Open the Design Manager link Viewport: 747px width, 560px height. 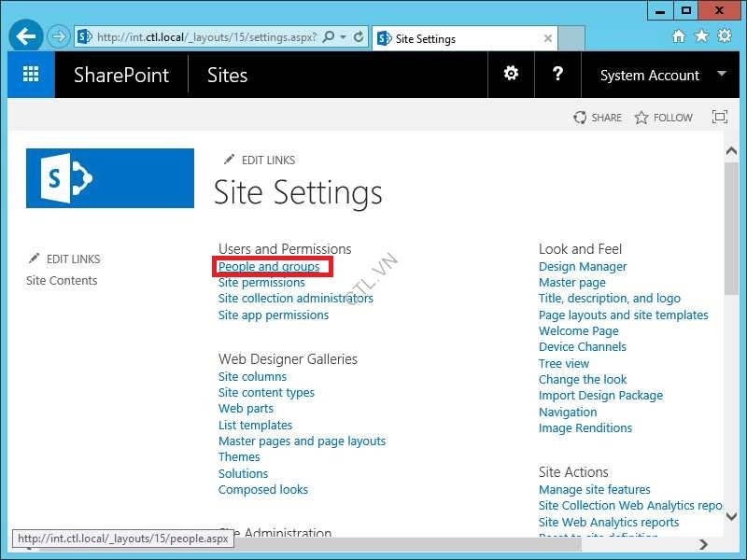pyautogui.click(x=583, y=267)
